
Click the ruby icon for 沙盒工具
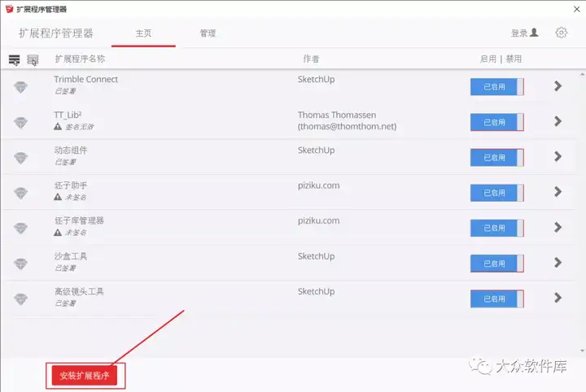coord(20,264)
